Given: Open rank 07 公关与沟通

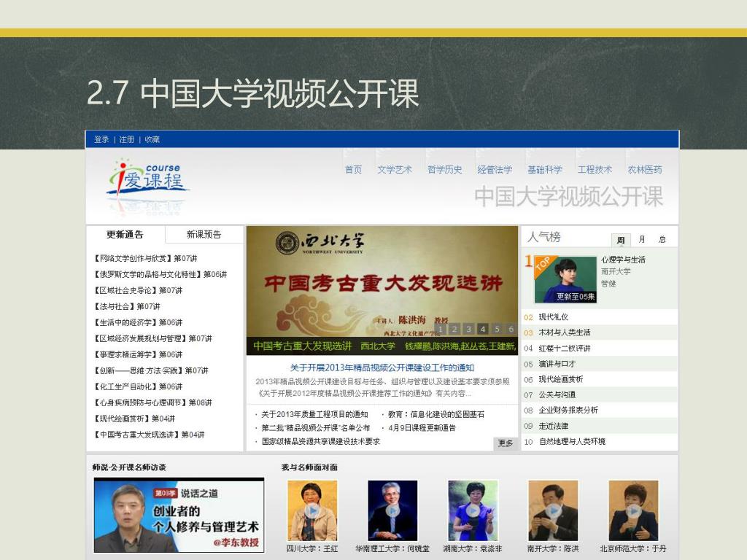Looking at the screenshot, I should (557, 394).
